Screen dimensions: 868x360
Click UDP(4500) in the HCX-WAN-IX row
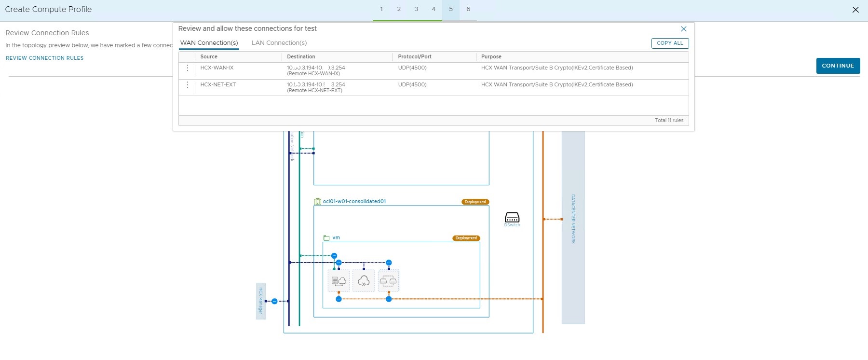(x=412, y=68)
